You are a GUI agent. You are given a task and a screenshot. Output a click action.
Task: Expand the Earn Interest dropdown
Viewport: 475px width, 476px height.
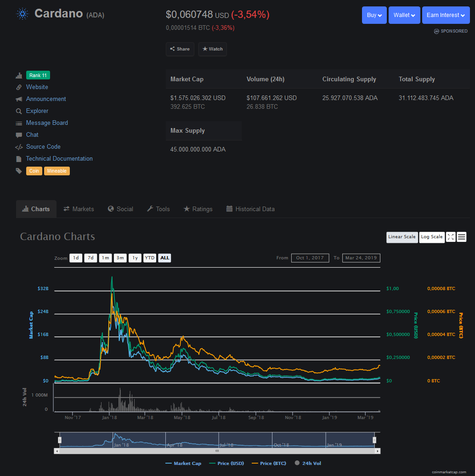click(x=446, y=15)
